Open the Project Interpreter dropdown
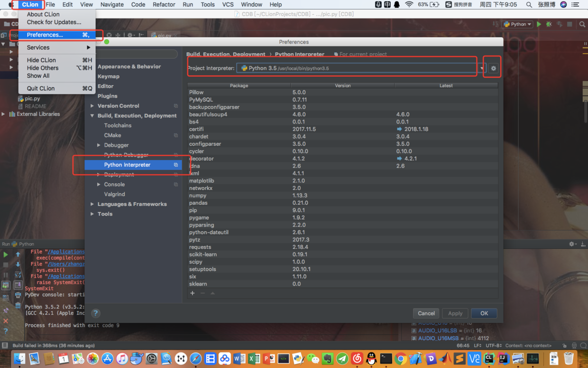 pos(361,68)
